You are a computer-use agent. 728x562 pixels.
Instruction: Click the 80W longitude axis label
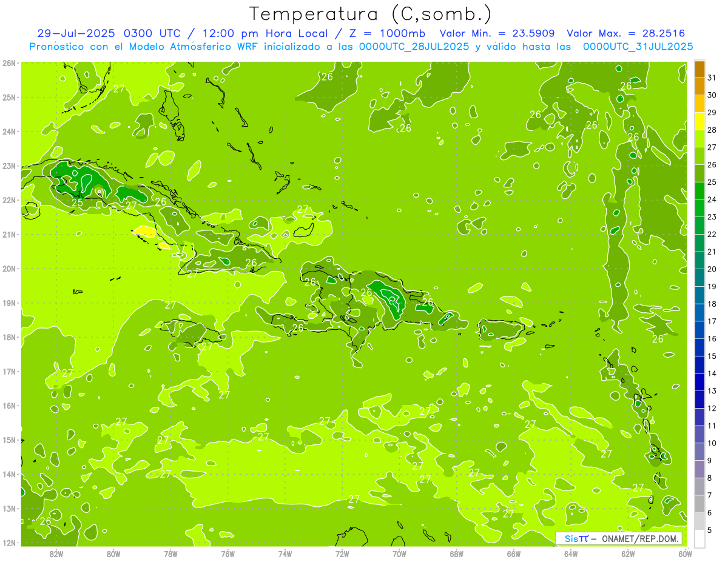[113, 554]
